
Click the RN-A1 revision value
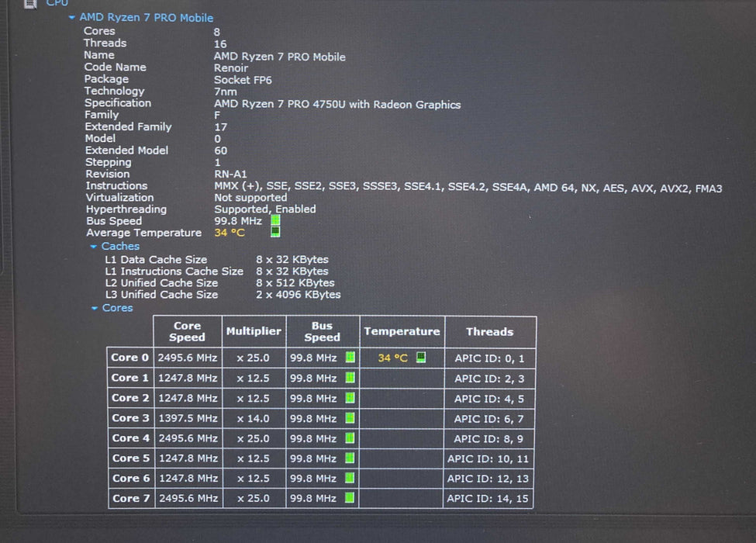(x=230, y=174)
